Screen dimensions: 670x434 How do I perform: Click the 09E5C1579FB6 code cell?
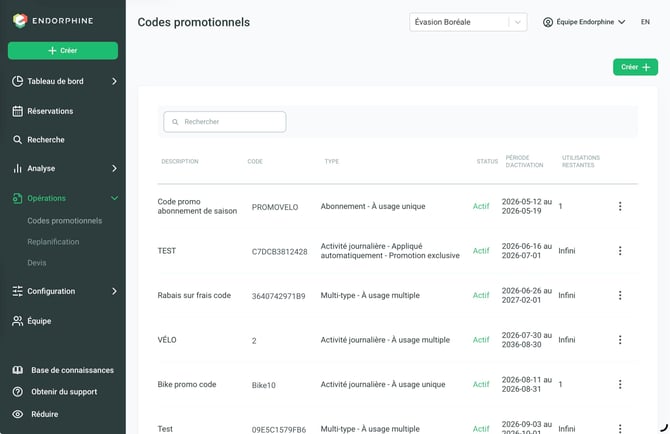tap(279, 429)
